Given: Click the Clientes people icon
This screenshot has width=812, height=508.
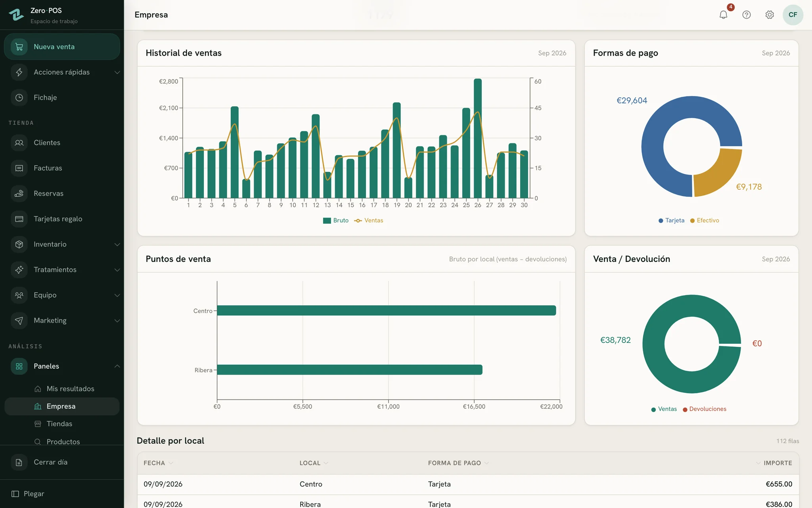Looking at the screenshot, I should pyautogui.click(x=19, y=142).
